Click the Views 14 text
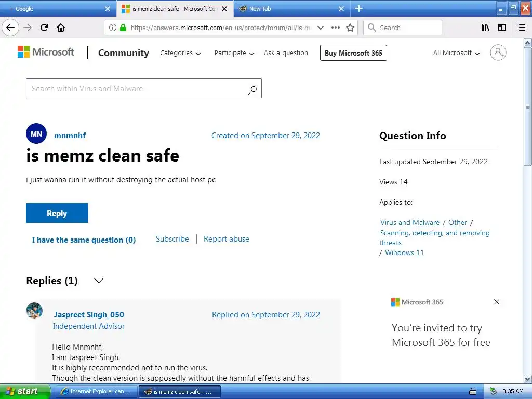The height and width of the screenshot is (399, 532). click(394, 182)
